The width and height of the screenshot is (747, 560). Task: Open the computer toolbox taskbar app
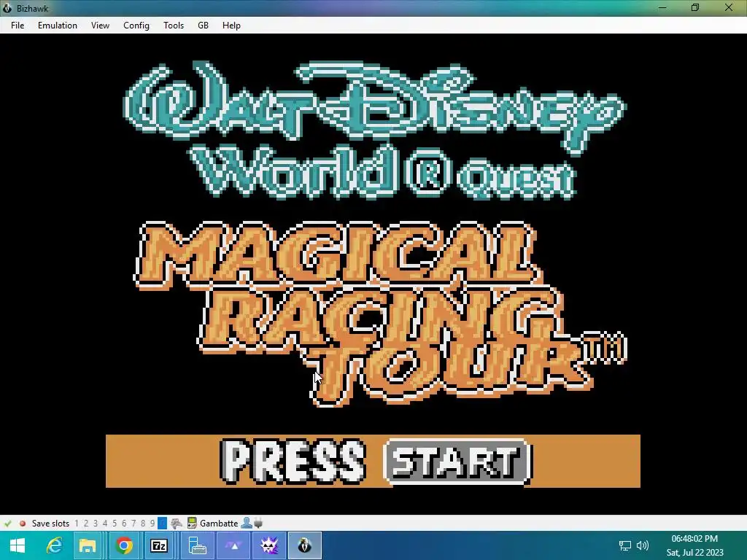tap(197, 545)
